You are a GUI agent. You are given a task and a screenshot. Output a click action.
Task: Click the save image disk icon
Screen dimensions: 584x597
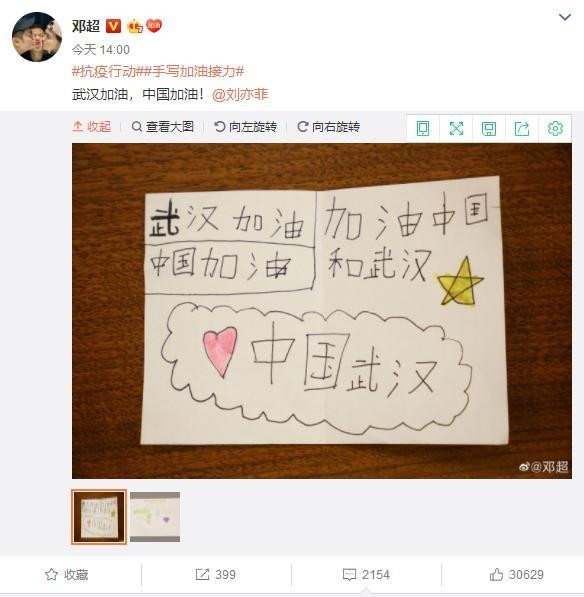[489, 129]
